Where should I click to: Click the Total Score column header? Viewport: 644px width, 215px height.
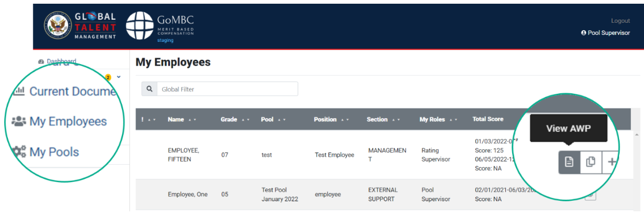click(488, 119)
